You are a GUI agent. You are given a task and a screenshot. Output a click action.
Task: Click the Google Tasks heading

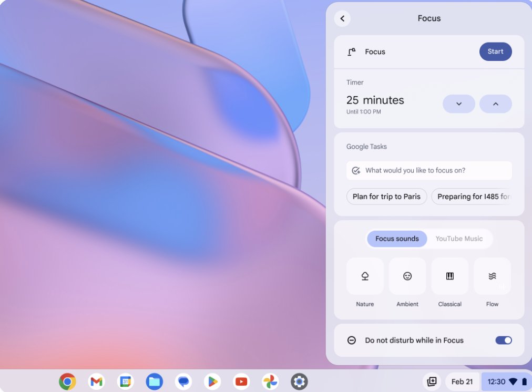pos(366,147)
